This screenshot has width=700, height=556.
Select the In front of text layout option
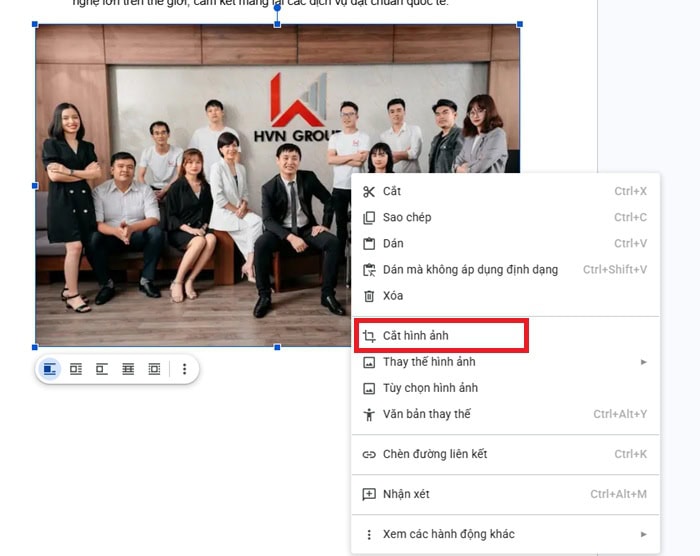pos(154,369)
